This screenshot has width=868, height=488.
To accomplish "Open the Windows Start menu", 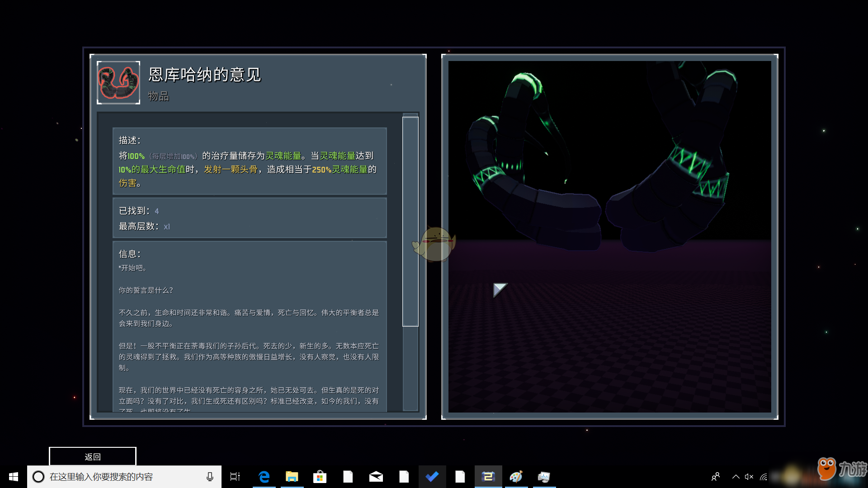I will (x=14, y=477).
